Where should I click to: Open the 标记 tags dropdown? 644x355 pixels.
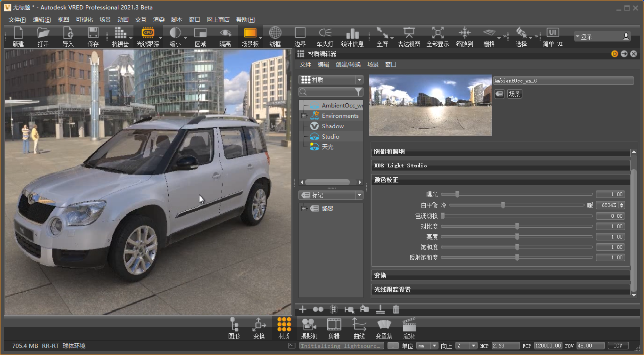[331, 195]
